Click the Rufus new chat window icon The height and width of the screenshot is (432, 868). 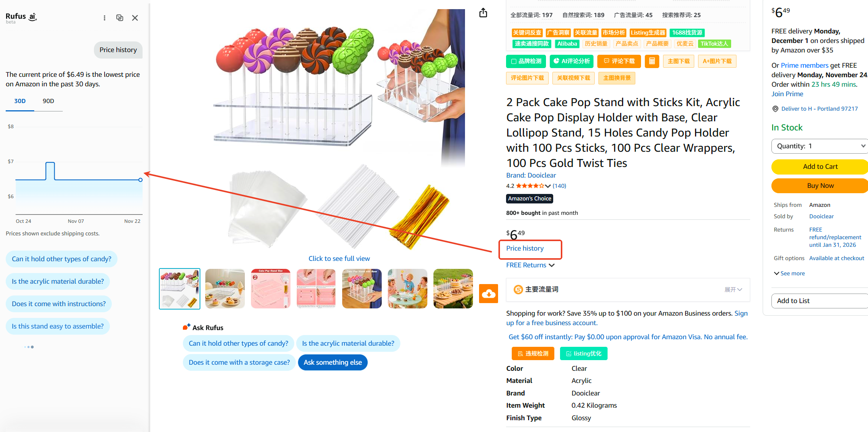[x=120, y=18]
